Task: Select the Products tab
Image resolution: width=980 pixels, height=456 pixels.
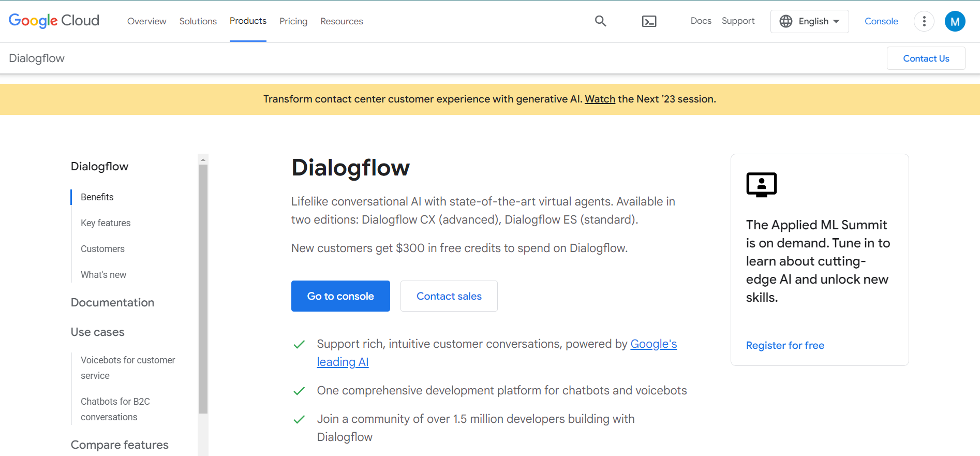Action: (248, 21)
